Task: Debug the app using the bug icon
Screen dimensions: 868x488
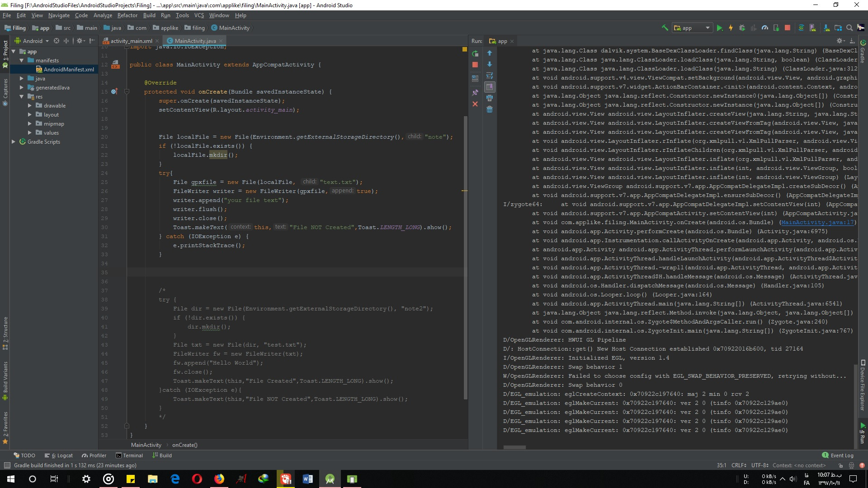Action: click(742, 28)
